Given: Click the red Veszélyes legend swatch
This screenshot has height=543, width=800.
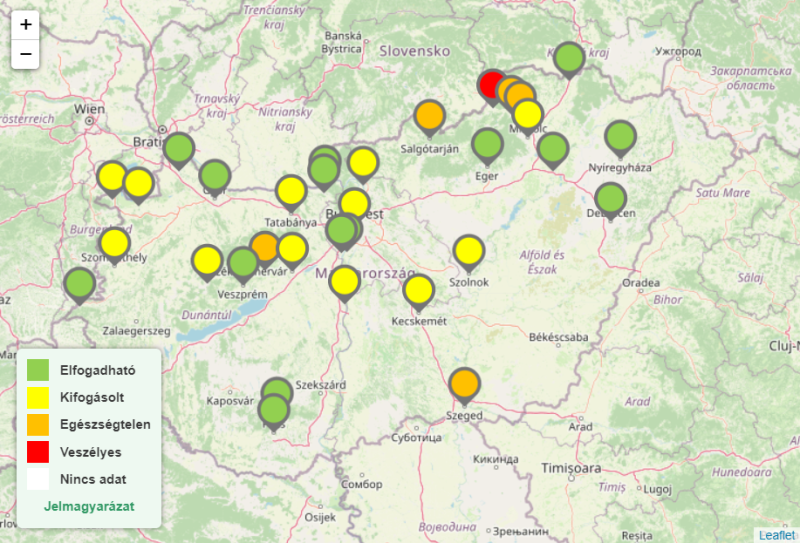Looking at the screenshot, I should (x=38, y=452).
